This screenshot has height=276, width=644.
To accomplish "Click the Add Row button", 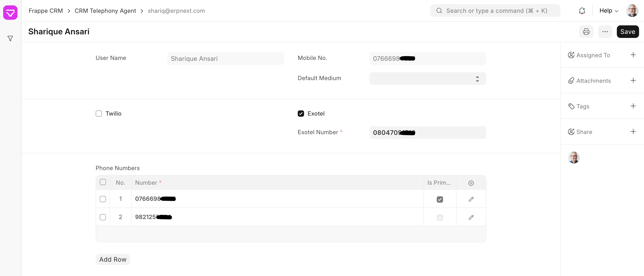I will [x=113, y=259].
